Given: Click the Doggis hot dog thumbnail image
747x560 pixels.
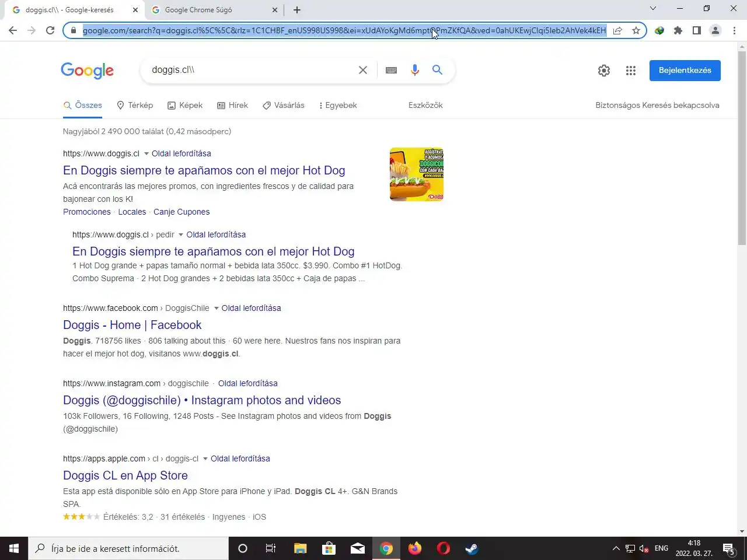Looking at the screenshot, I should [x=417, y=174].
